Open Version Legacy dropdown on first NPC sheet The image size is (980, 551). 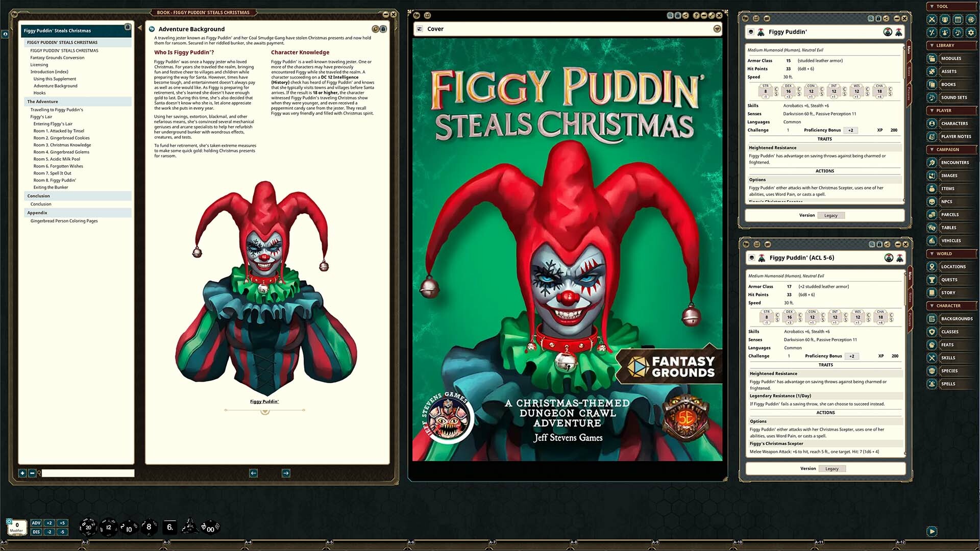point(830,216)
